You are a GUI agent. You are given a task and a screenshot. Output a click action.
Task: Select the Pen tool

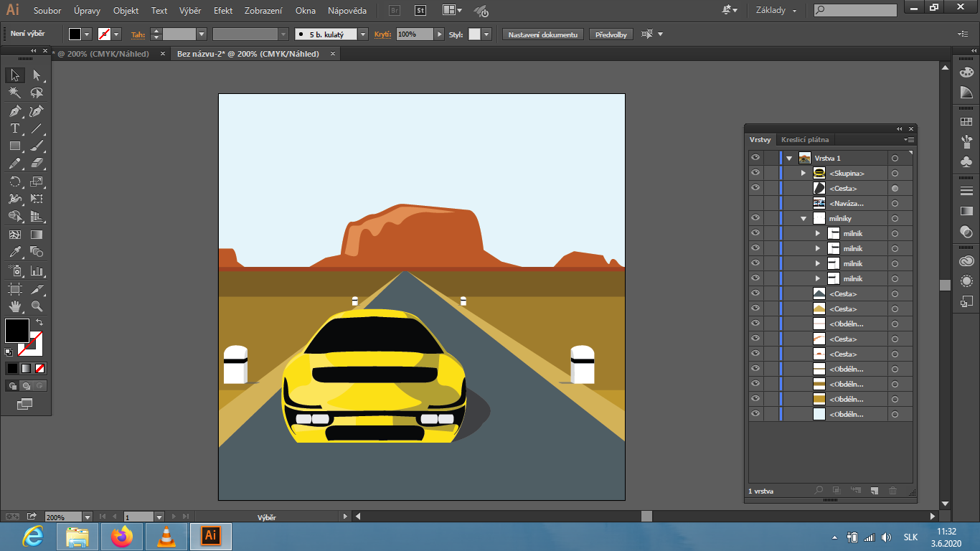coord(14,111)
